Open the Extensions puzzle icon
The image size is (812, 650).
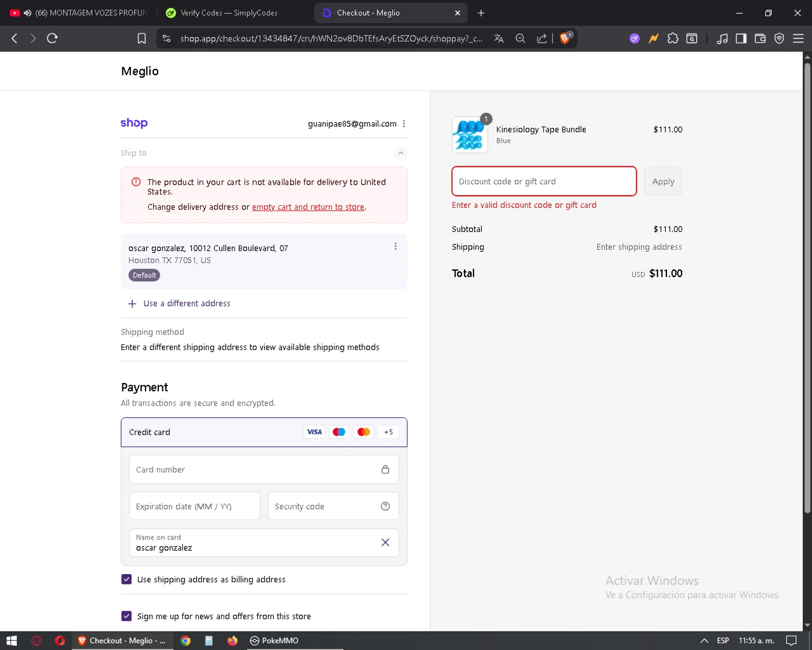[x=673, y=38]
